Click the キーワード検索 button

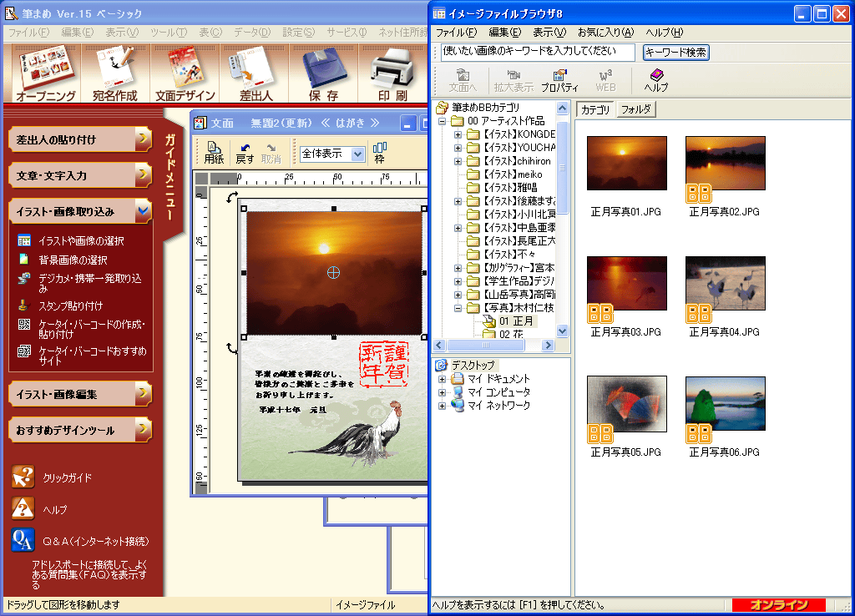click(x=676, y=53)
